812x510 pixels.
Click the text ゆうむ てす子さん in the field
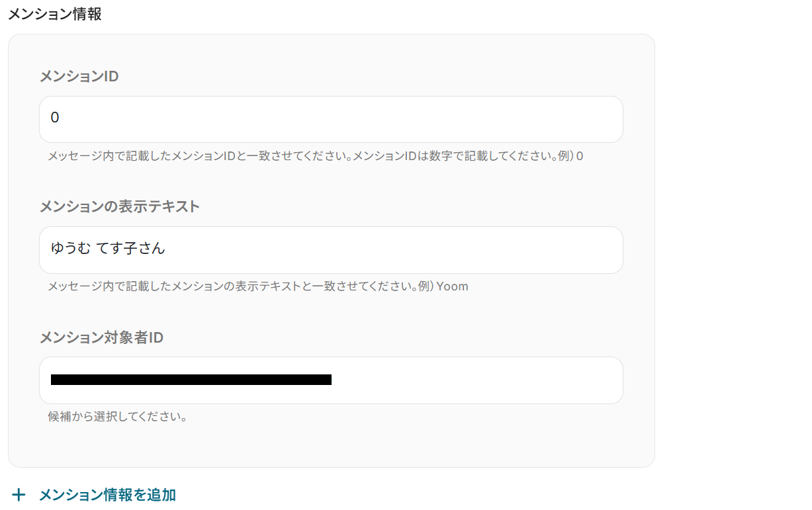108,249
